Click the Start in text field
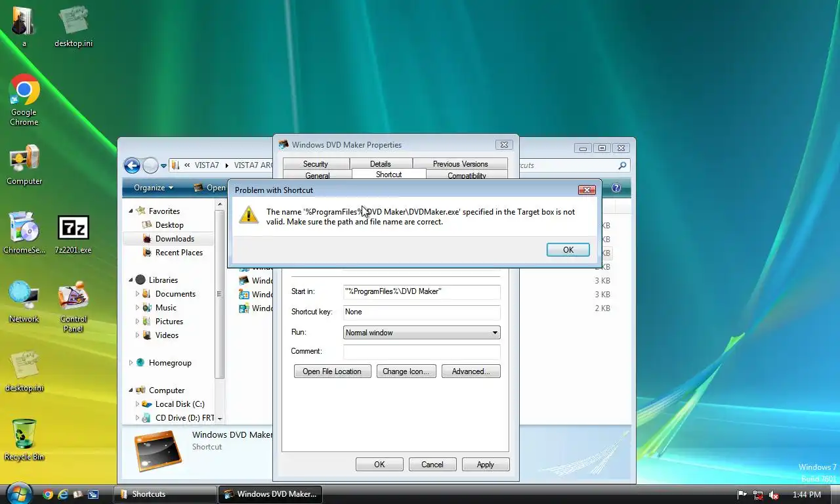The height and width of the screenshot is (504, 840). [422, 291]
